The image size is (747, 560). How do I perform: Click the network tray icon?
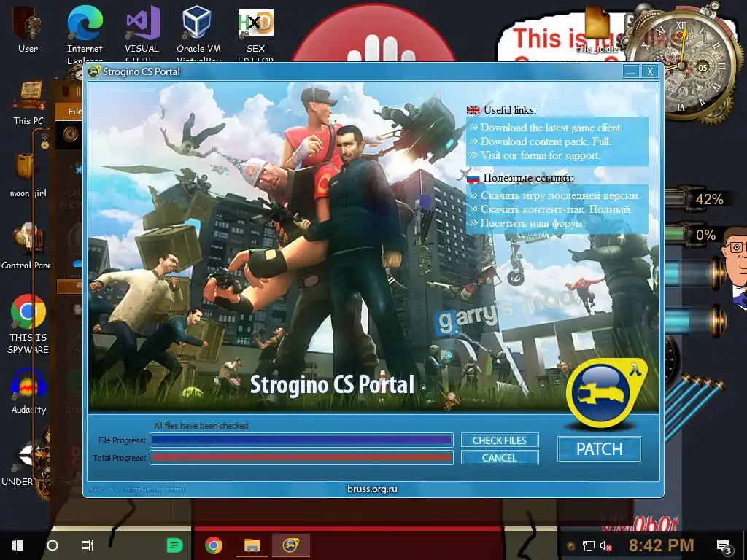[x=589, y=546]
